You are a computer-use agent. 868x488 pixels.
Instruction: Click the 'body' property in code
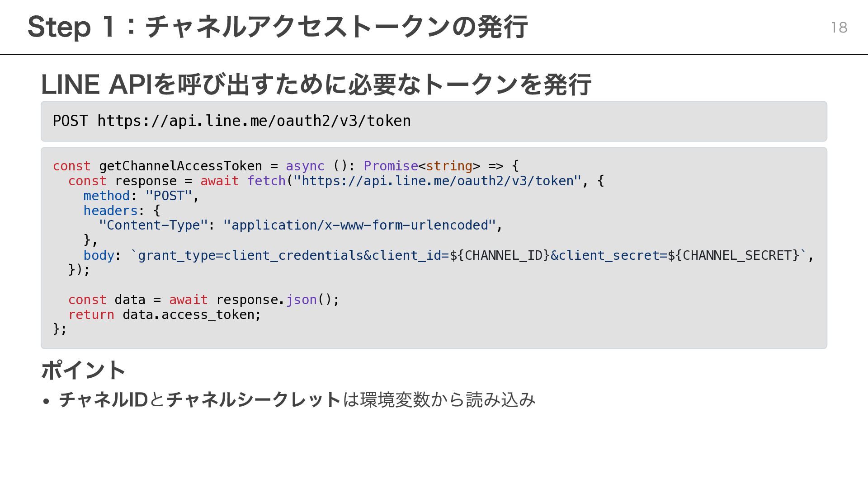coord(99,255)
